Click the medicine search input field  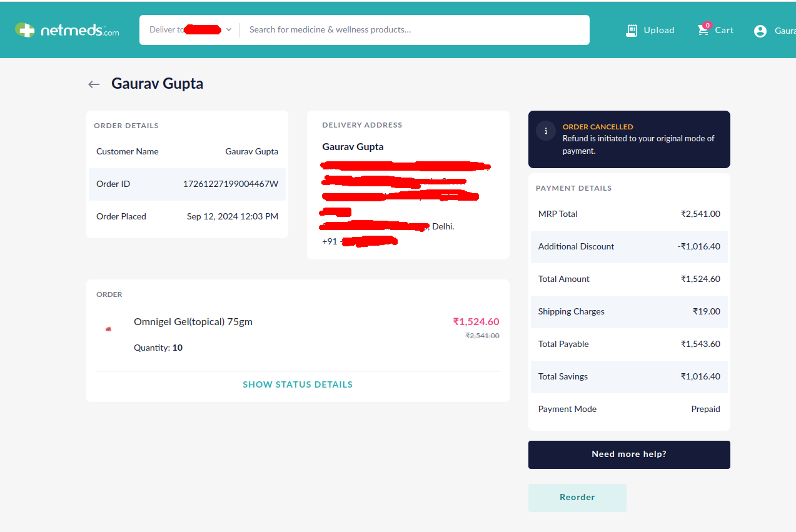(413, 30)
